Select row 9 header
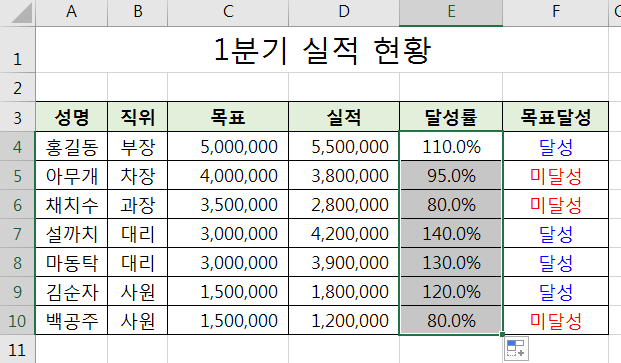The height and width of the screenshot is (363, 621). point(17,291)
